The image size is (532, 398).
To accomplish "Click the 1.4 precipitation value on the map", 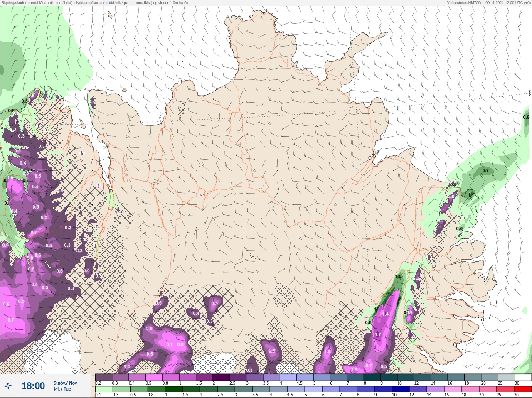I will click(x=385, y=314).
